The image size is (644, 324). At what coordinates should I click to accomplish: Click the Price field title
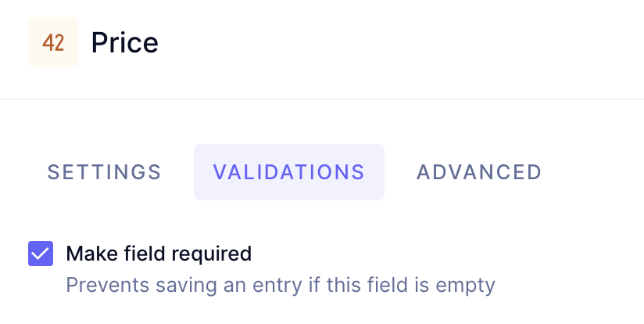125,42
